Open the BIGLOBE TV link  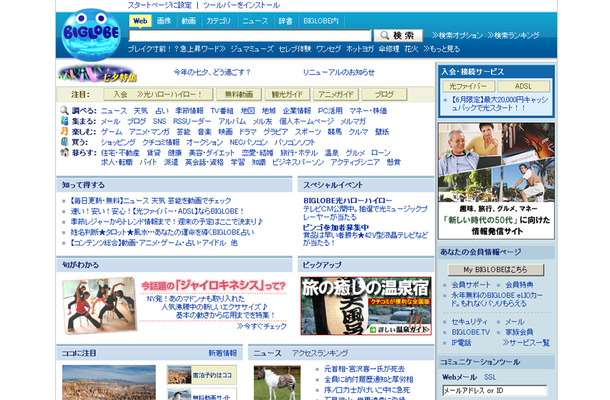pyautogui.click(x=470, y=332)
